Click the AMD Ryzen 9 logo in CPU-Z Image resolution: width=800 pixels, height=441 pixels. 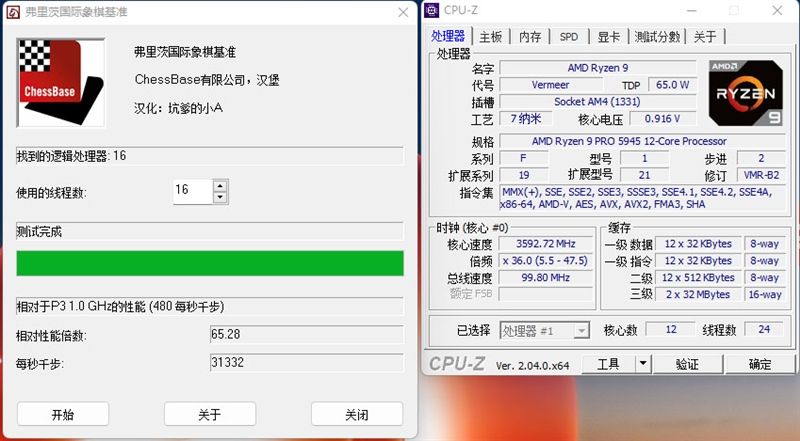[x=745, y=93]
